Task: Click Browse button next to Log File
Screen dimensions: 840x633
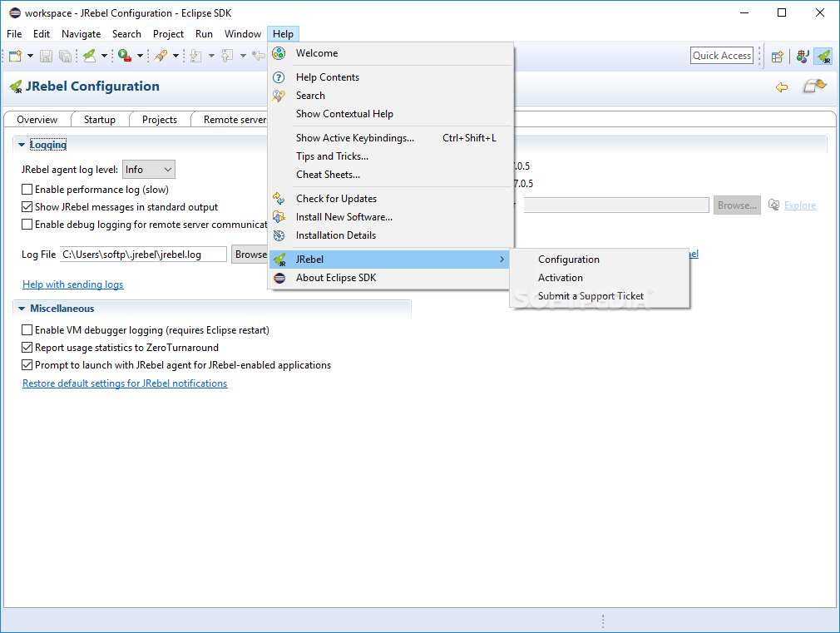Action: click(x=250, y=255)
